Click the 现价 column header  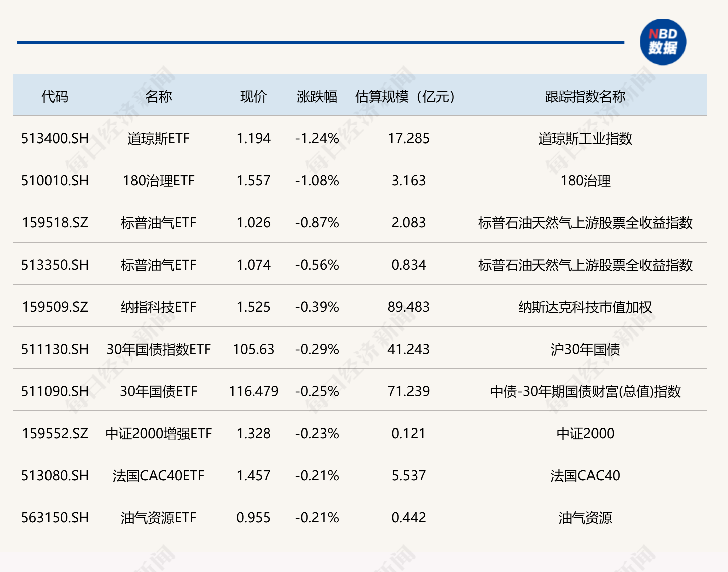[253, 96]
